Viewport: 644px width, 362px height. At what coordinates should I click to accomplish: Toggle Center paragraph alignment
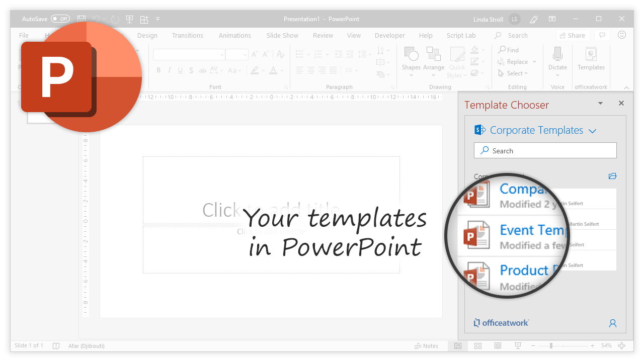coord(311,70)
